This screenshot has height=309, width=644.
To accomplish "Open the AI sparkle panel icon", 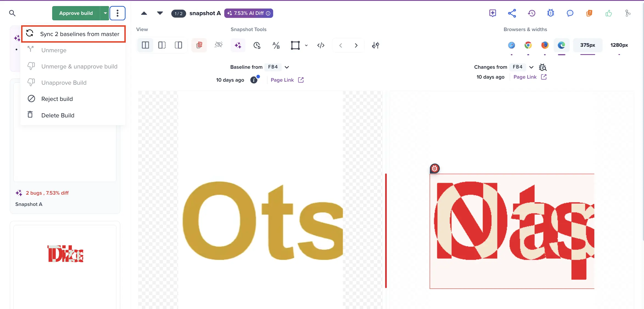I will pos(492,13).
